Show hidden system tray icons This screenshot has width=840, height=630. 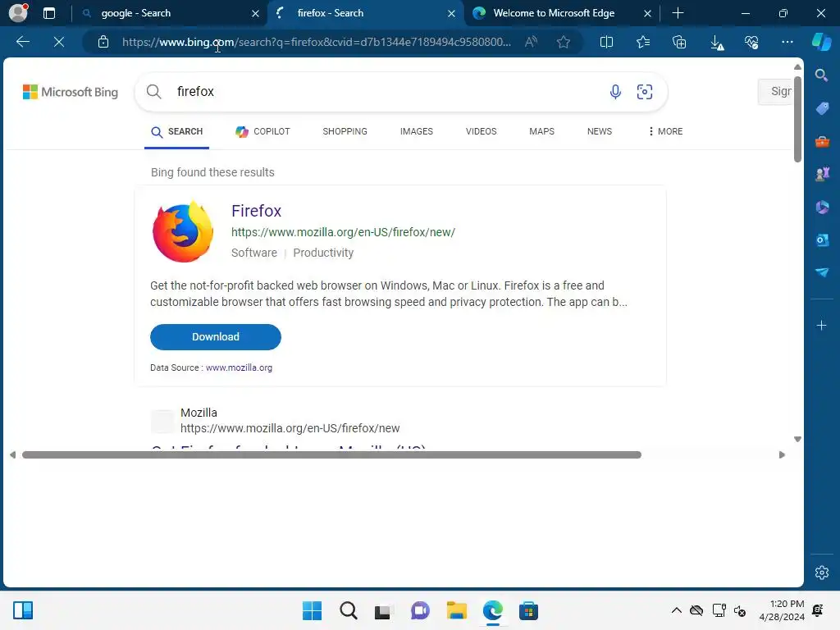676,610
